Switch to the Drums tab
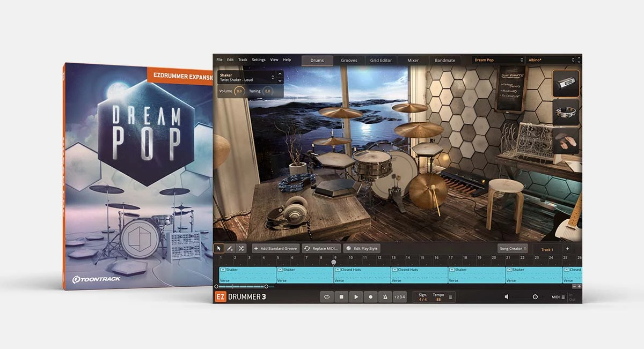Viewport: 644px width, 349px height. [x=317, y=60]
